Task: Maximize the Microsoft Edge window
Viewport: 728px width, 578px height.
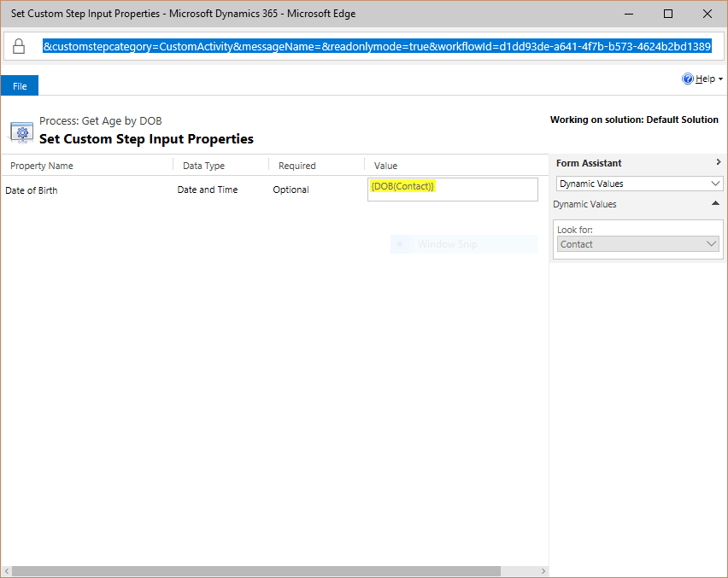Action: (x=667, y=14)
